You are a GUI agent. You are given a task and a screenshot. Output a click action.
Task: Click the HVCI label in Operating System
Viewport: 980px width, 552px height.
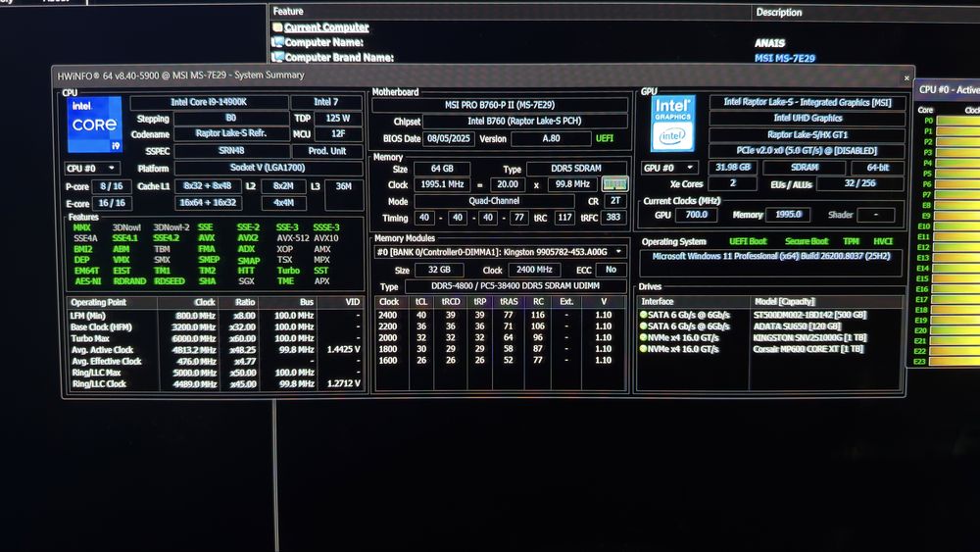(883, 241)
